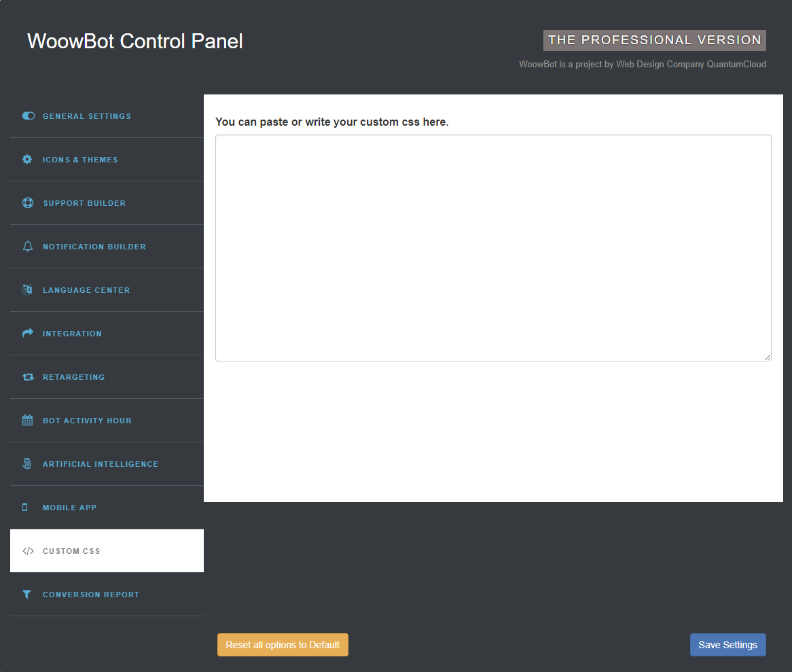Click Reset all options to Default
Screen dimensions: 792x672
coord(283,645)
